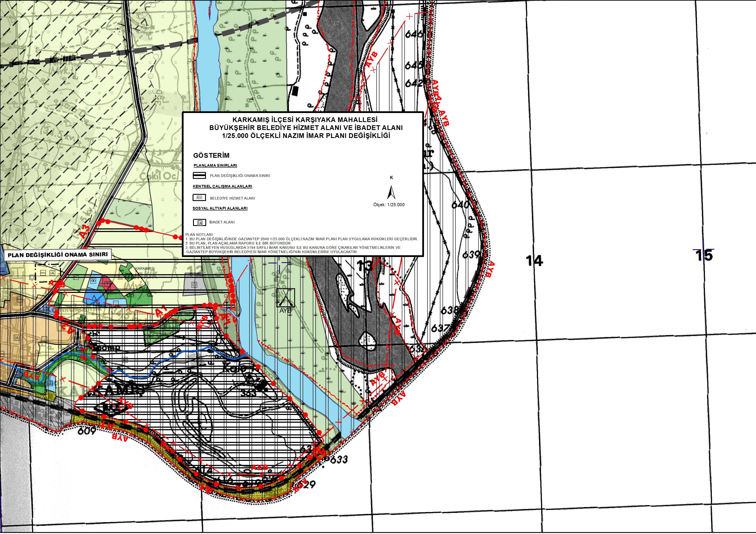Click the KENTSEL ÇALIŞMA ALANLARI heading
Screen dimensions: 756x534
click(x=222, y=186)
